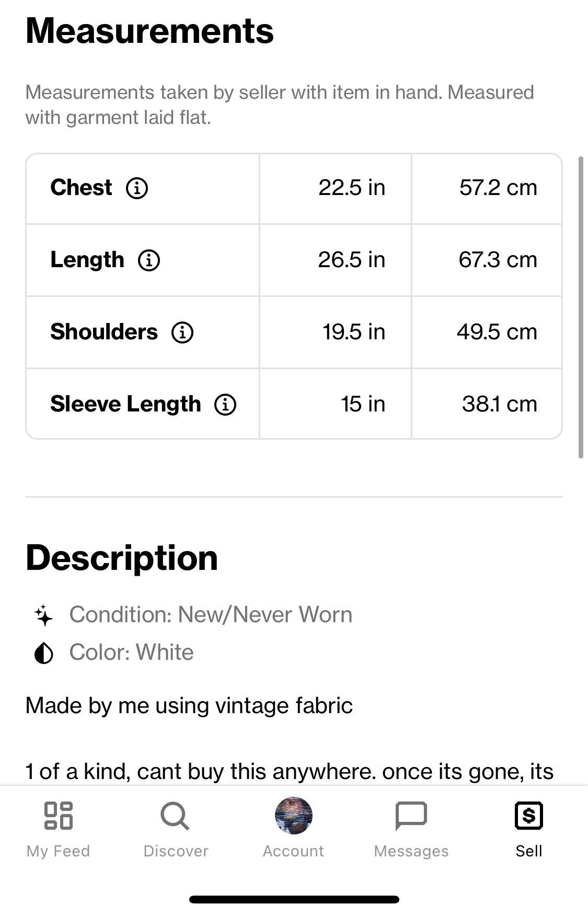Open the Shoulders info tooltip icon
Screen dimensions: 588x916
tap(182, 332)
